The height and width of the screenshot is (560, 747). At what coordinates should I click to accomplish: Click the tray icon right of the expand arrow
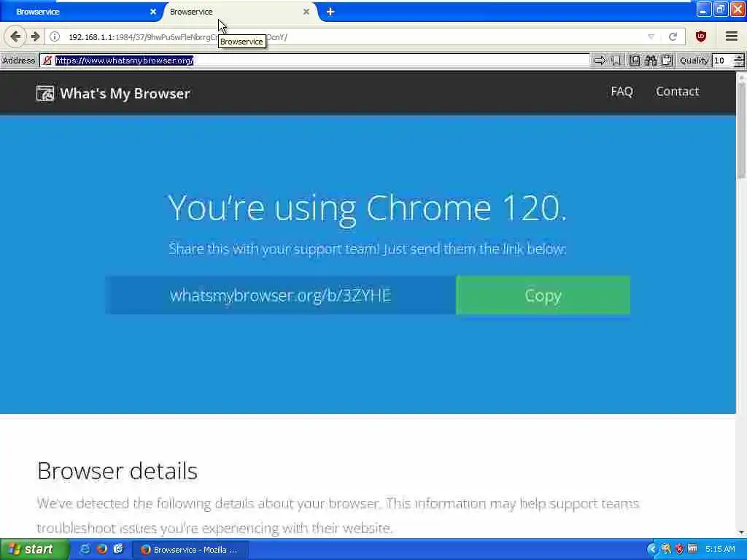666,550
